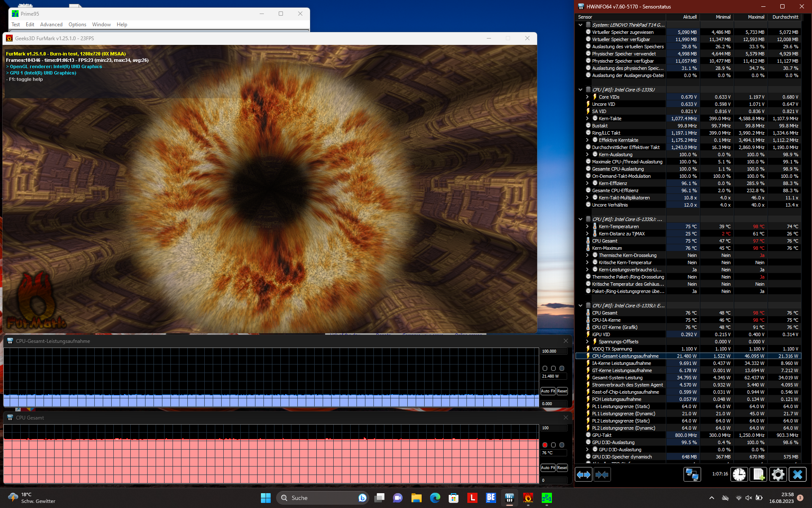The width and height of the screenshot is (812, 508).
Task: Click the expand sensor columns arrows button
Action: (584, 475)
